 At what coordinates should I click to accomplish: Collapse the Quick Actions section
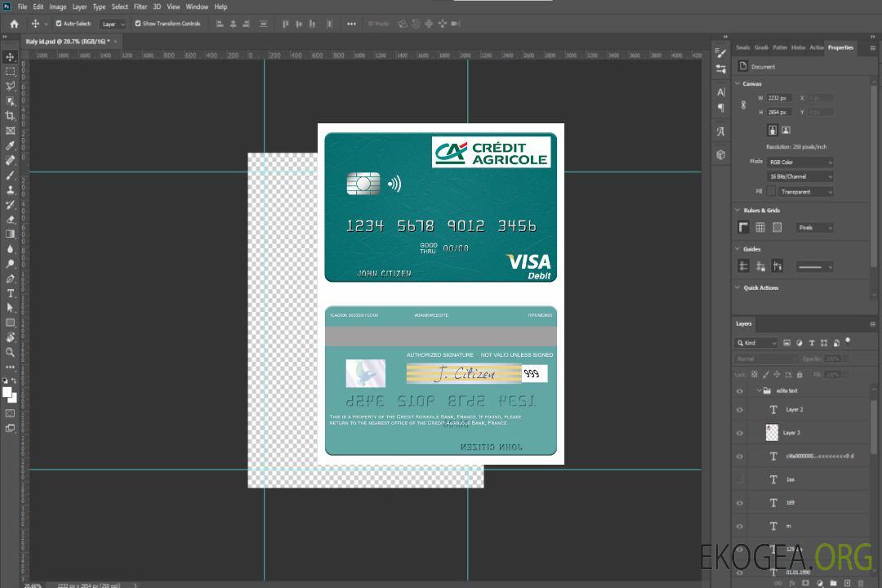point(737,287)
